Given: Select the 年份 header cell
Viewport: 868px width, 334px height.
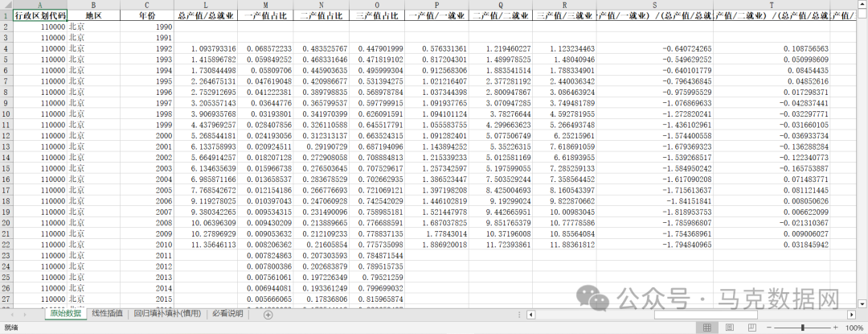Looking at the screenshot, I should (x=147, y=16).
